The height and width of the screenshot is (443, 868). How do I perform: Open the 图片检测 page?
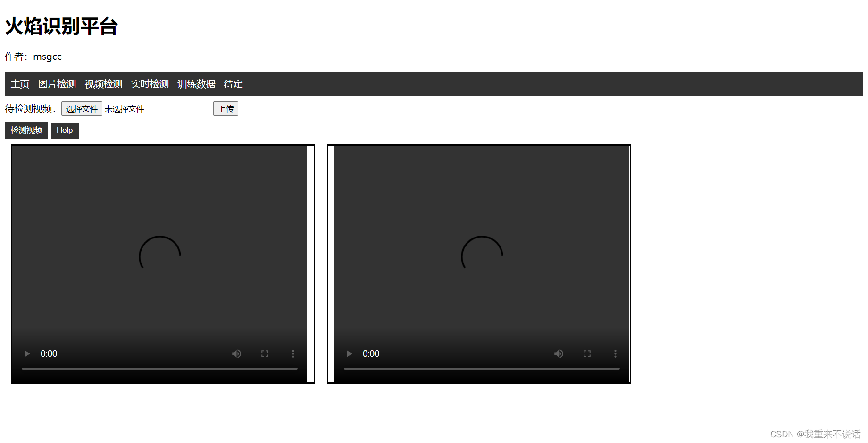[x=57, y=84]
